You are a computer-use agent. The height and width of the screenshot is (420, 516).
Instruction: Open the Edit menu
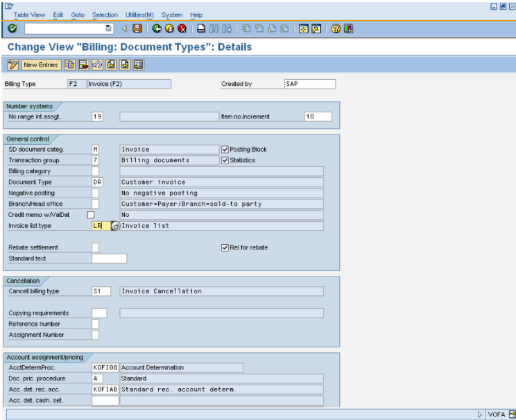click(58, 15)
